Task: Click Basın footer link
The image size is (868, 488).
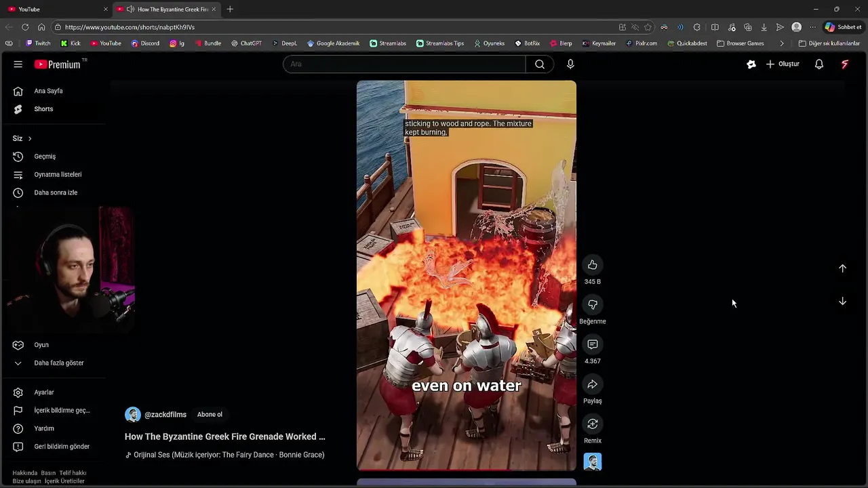Action: tap(48, 473)
